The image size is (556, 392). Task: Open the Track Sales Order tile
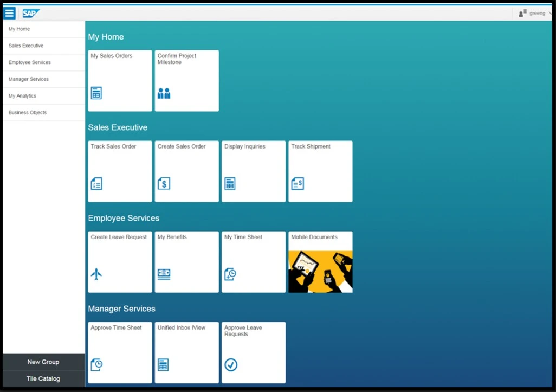(x=119, y=171)
